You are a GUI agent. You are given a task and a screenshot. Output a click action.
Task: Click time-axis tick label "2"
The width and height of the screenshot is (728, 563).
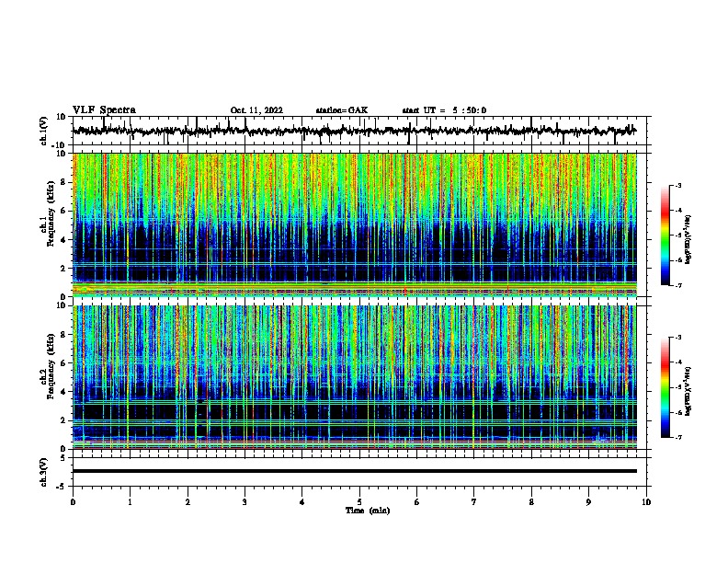(x=188, y=502)
